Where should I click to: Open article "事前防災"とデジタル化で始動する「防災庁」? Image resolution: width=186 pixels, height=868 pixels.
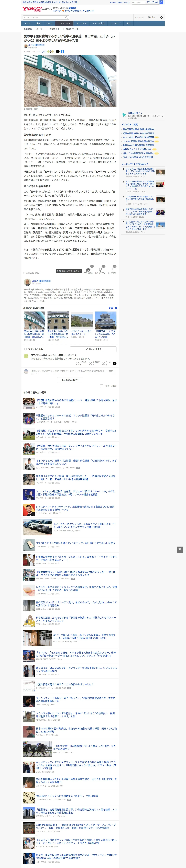tap(67, 796)
